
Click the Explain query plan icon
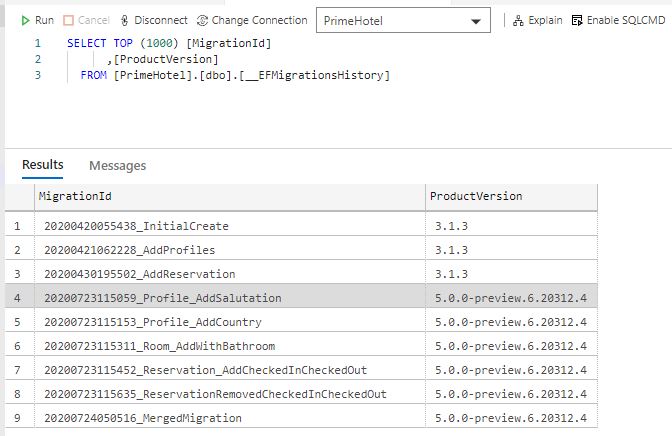click(x=518, y=20)
